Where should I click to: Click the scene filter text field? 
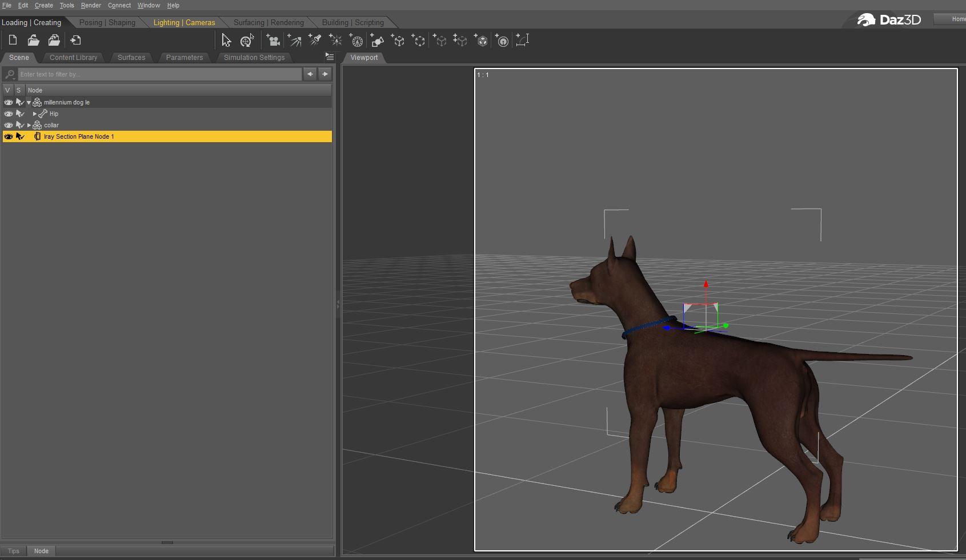click(x=160, y=74)
